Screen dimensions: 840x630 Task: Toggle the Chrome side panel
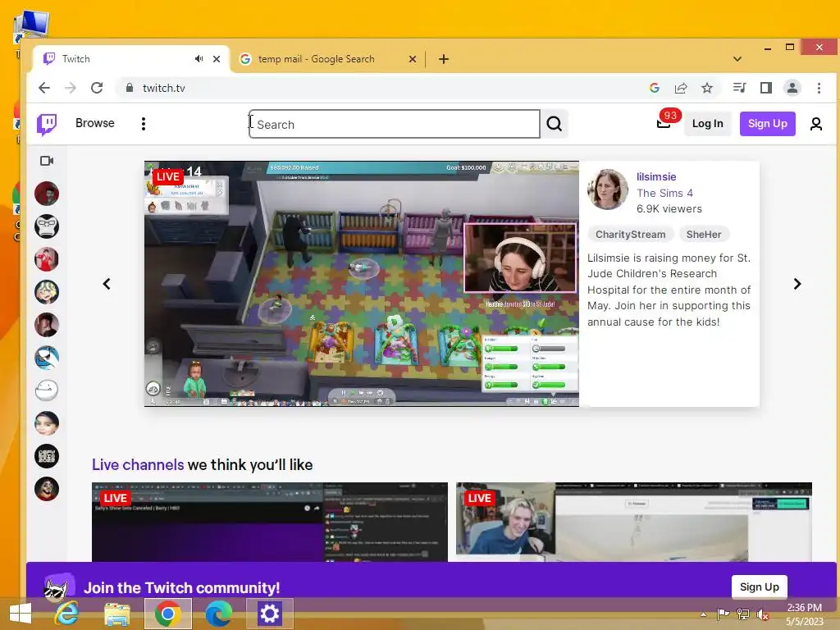click(x=766, y=88)
